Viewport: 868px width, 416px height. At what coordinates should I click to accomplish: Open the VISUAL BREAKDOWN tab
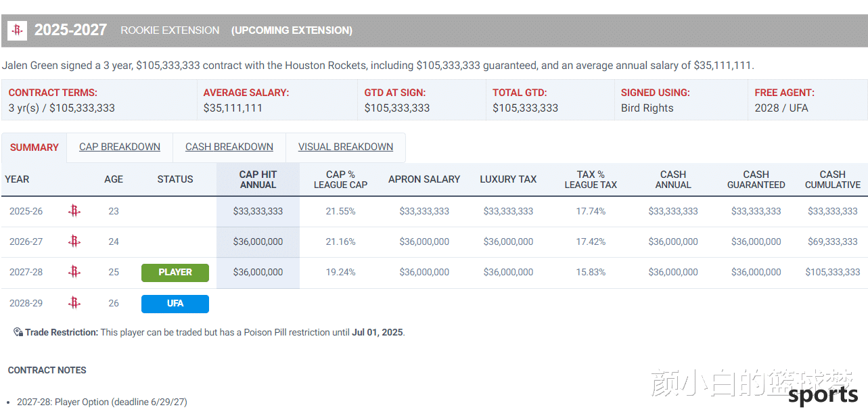point(346,147)
